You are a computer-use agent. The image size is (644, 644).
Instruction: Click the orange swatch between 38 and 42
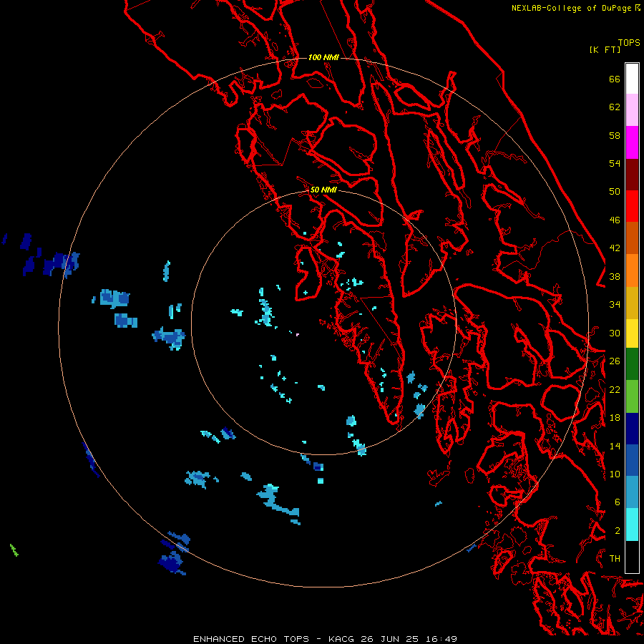pos(632,270)
